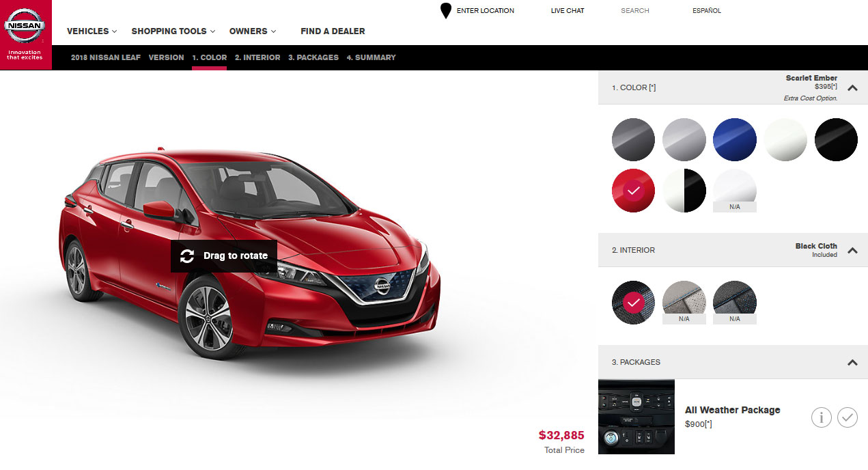Image resolution: width=868 pixels, height=470 pixels.
Task: Select the Black Cloth interior swatch
Action: [x=633, y=301]
